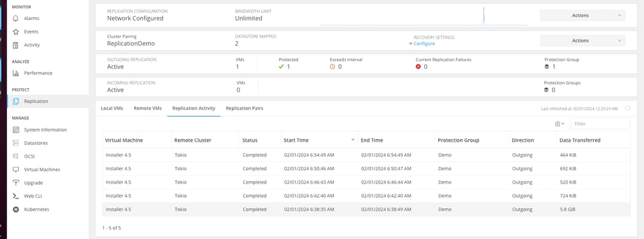Click the 1 - 5 of 5 pagination text
This screenshot has height=239, width=644.
[x=112, y=227]
